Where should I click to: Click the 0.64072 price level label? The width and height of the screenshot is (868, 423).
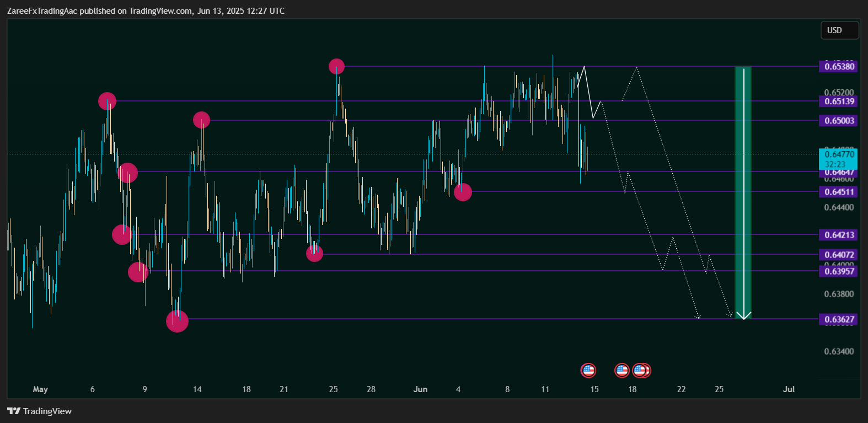839,255
